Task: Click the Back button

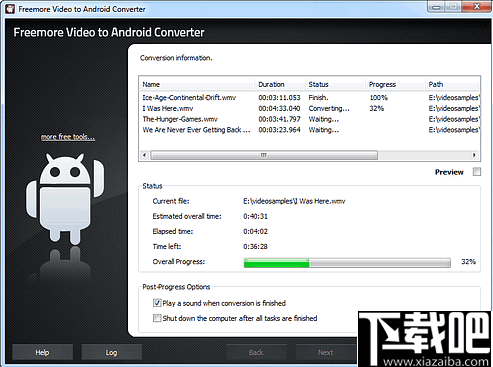Action: (x=256, y=352)
